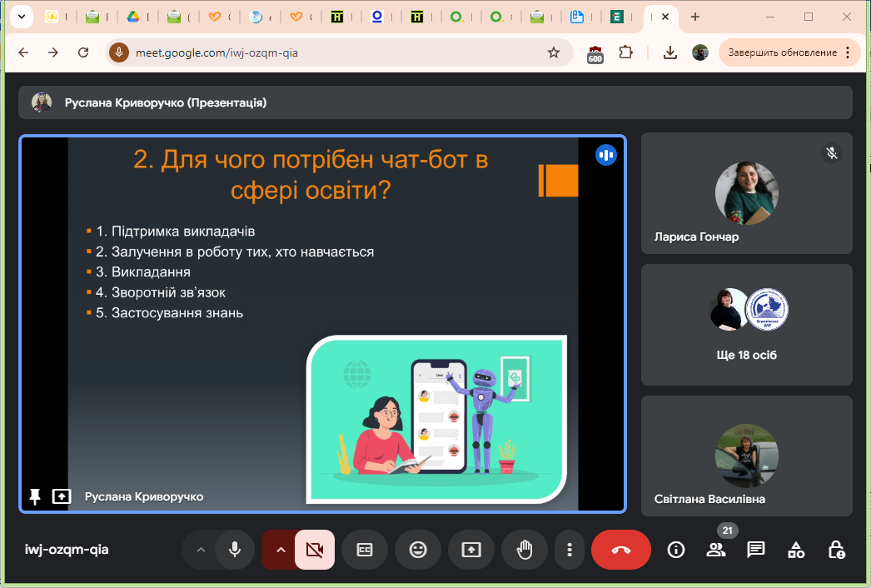
Task: Open host controls lock icon
Action: click(x=836, y=550)
